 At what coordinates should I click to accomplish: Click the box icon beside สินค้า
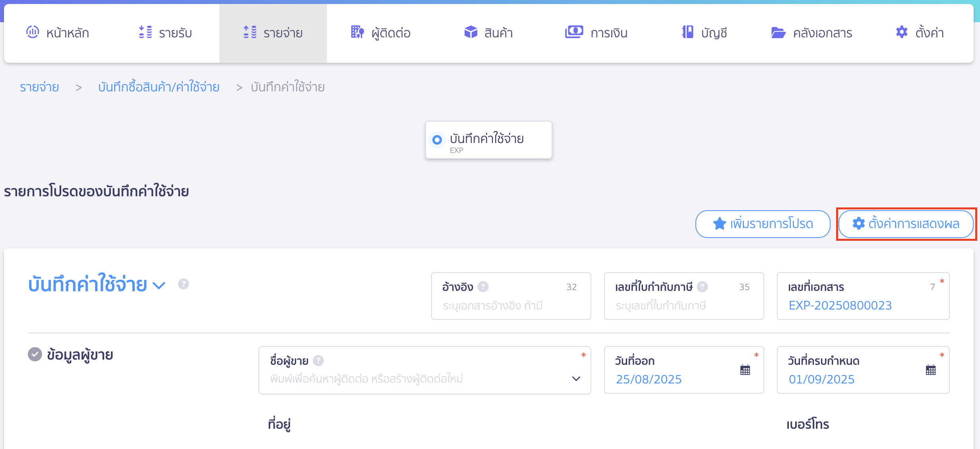pyautogui.click(x=471, y=32)
